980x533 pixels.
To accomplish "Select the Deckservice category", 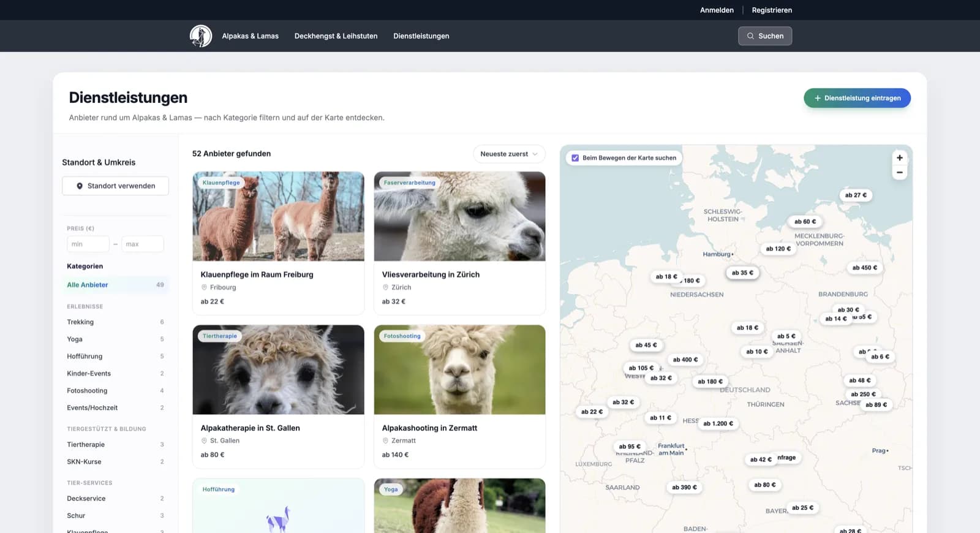I will pos(115,499).
